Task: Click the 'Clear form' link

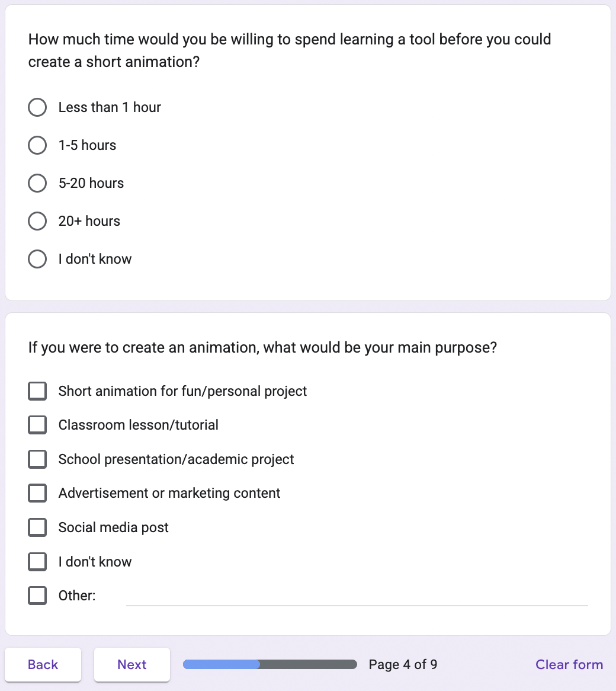Action: [x=569, y=664]
